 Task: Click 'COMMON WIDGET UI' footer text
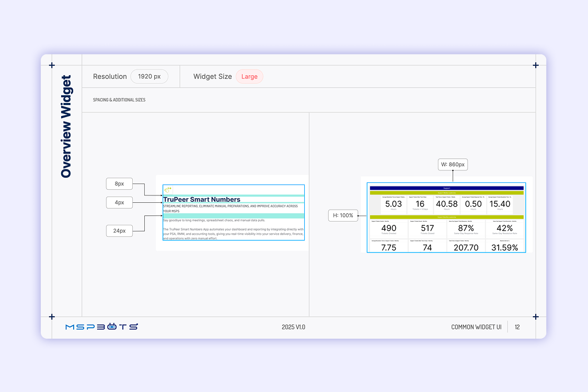[476, 327]
